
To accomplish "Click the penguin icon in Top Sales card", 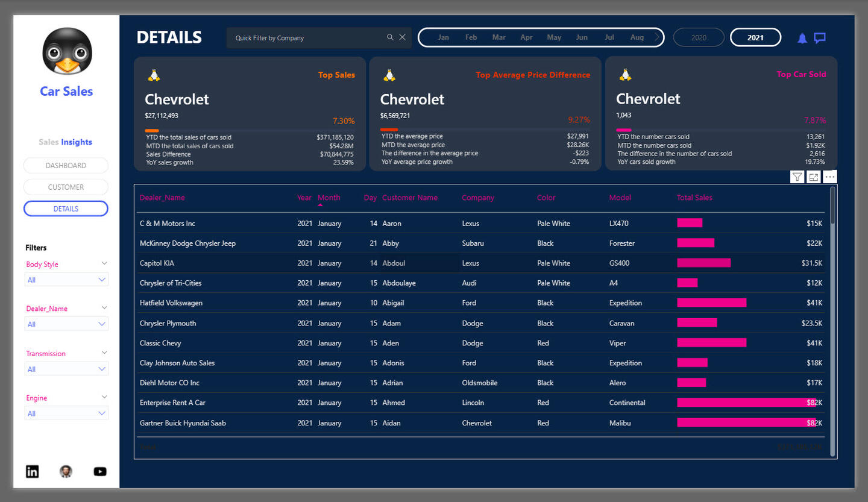I will [x=154, y=75].
